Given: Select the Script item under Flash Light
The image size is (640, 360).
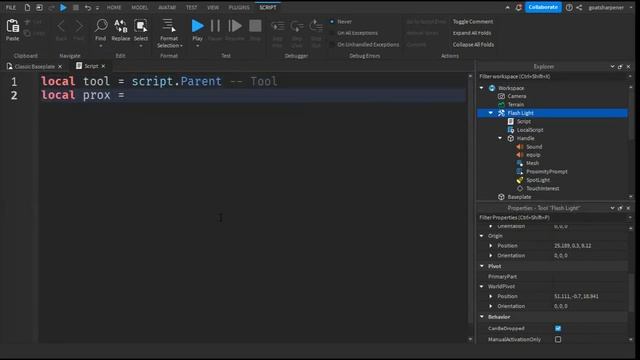Looking at the screenshot, I should (524, 122).
